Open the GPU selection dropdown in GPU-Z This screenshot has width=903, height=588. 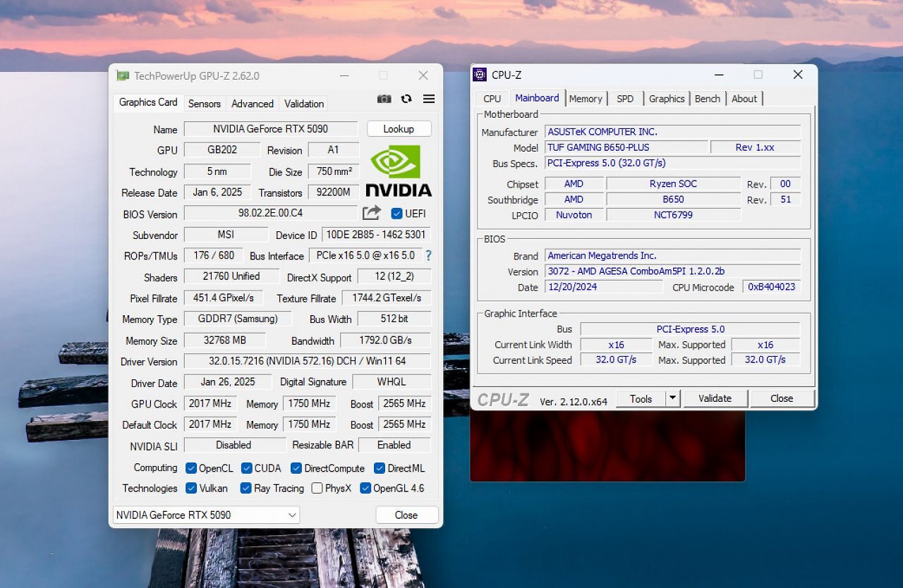206,515
